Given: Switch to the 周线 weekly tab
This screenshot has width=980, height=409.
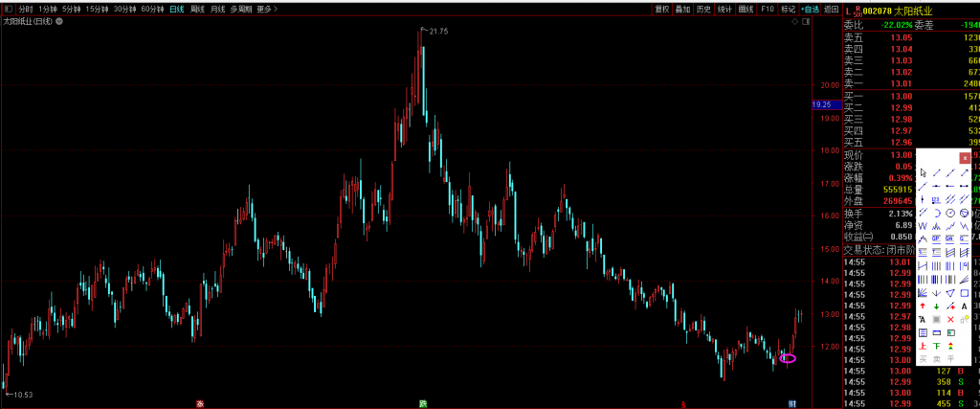Looking at the screenshot, I should tap(196, 9).
